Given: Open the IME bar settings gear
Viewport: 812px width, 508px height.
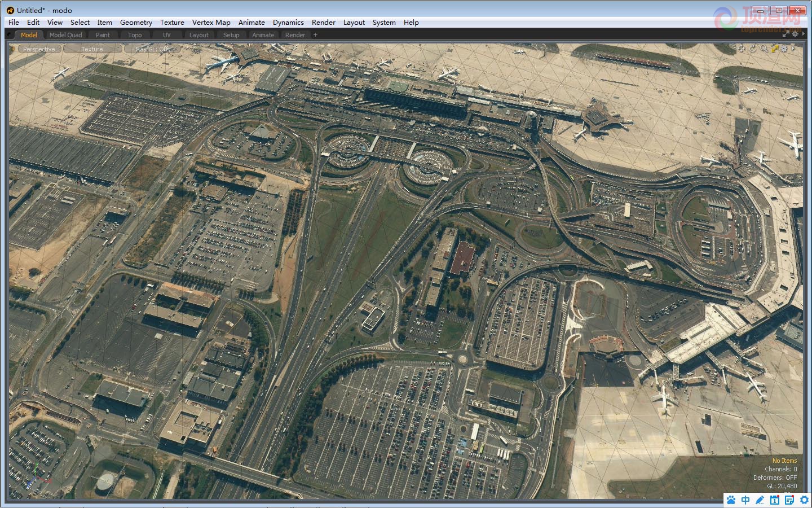Looking at the screenshot, I should click(804, 500).
